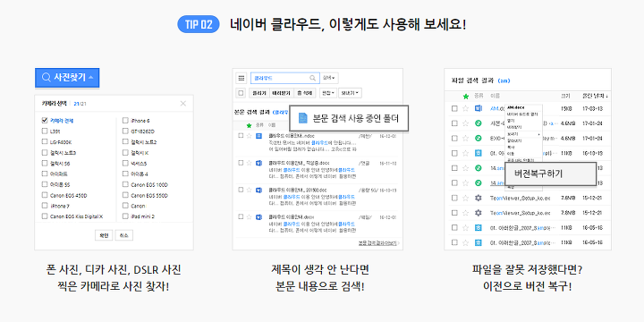Select checkbox of the 16-11-18 document row
The width and height of the screenshot is (644, 322).
coord(241,163)
